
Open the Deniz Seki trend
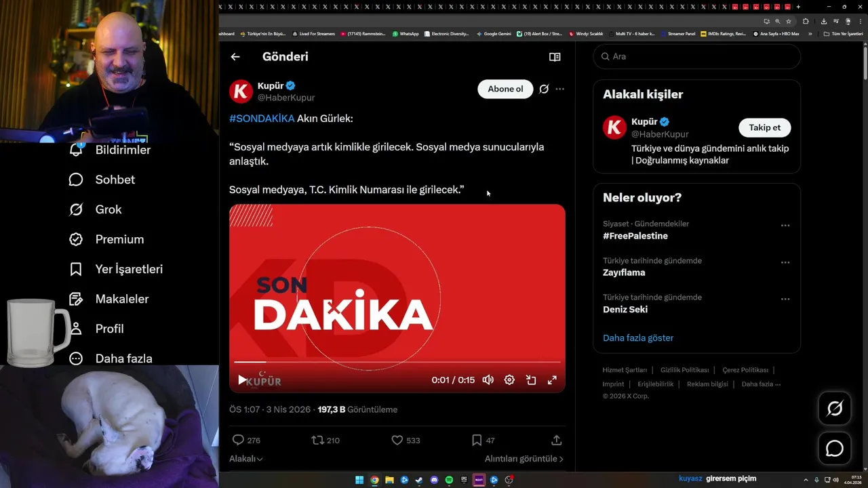(x=625, y=309)
